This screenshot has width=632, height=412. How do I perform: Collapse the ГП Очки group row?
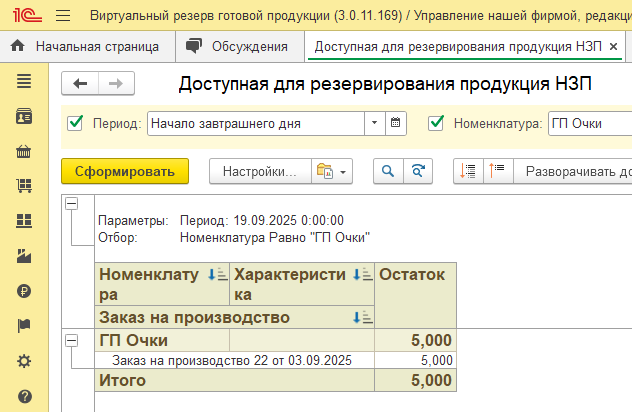coord(71,341)
